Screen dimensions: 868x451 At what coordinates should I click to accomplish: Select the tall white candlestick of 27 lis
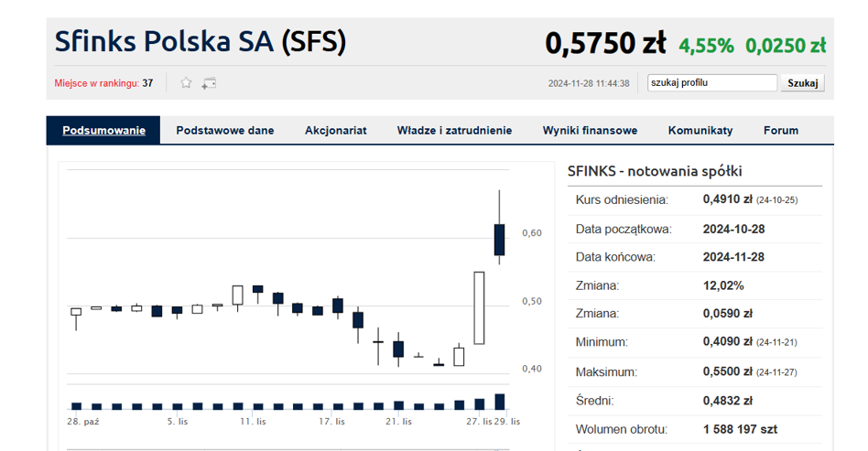tap(479, 308)
